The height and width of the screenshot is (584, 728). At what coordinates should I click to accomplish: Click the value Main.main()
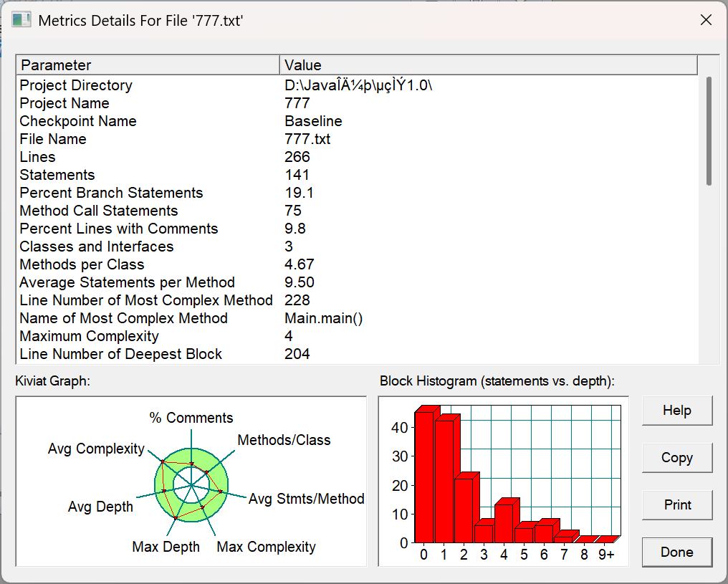click(324, 318)
